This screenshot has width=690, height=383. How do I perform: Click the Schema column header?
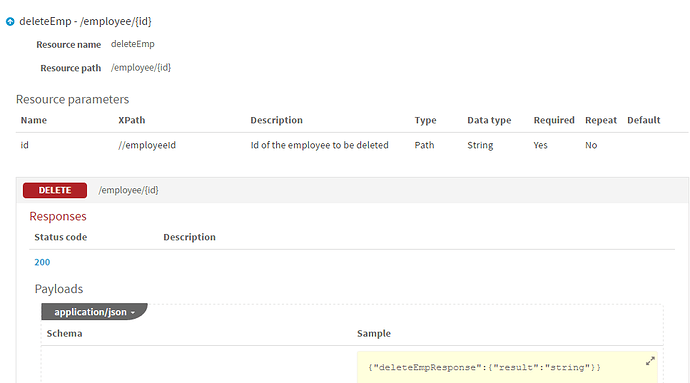click(64, 333)
